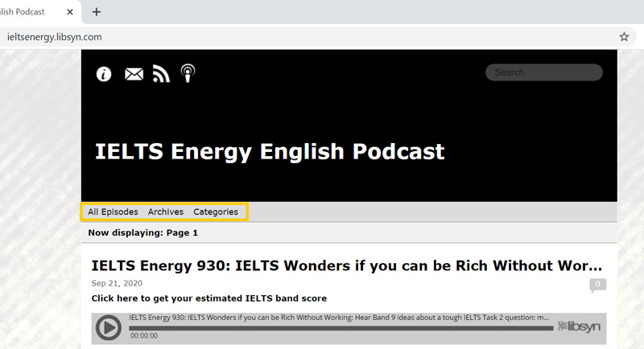Bookmark this page with the star icon
The width and height of the screenshot is (644, 349).
624,37
